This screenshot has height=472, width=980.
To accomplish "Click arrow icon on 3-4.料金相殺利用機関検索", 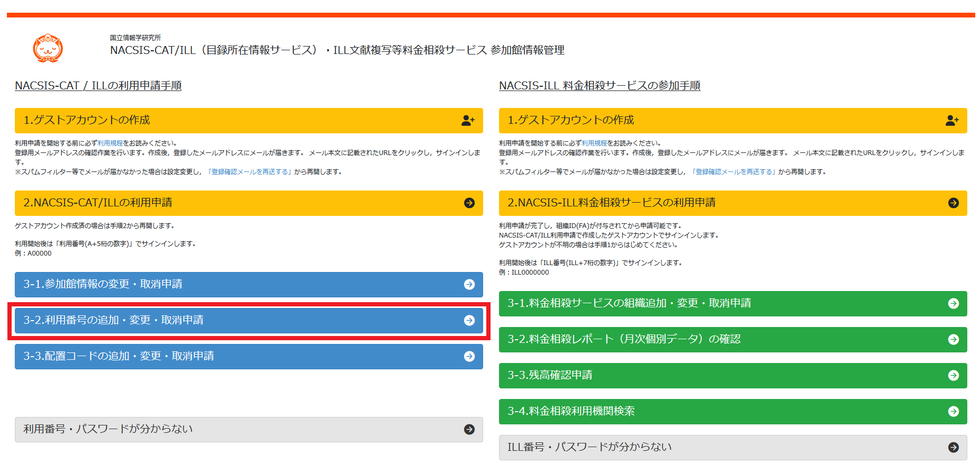I will pos(954,412).
